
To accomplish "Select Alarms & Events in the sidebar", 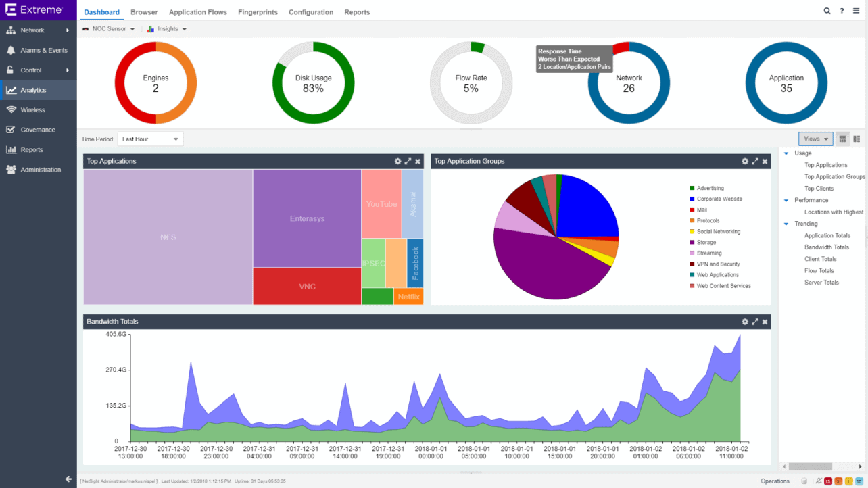I will coord(39,50).
